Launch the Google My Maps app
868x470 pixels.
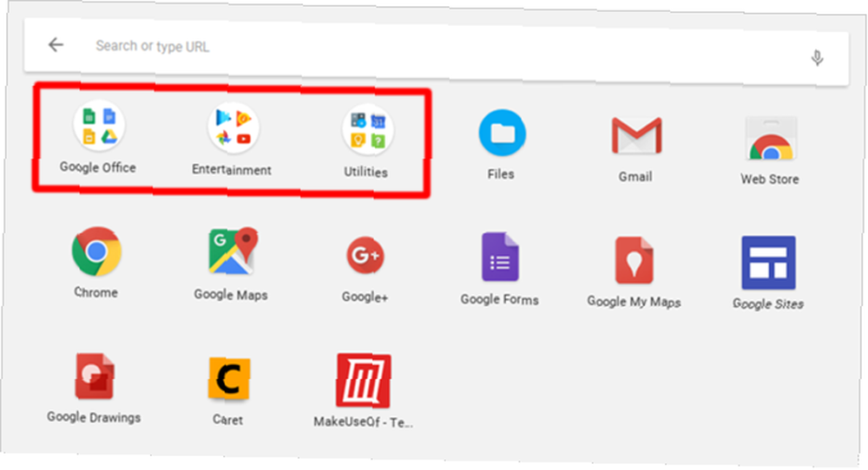click(635, 260)
